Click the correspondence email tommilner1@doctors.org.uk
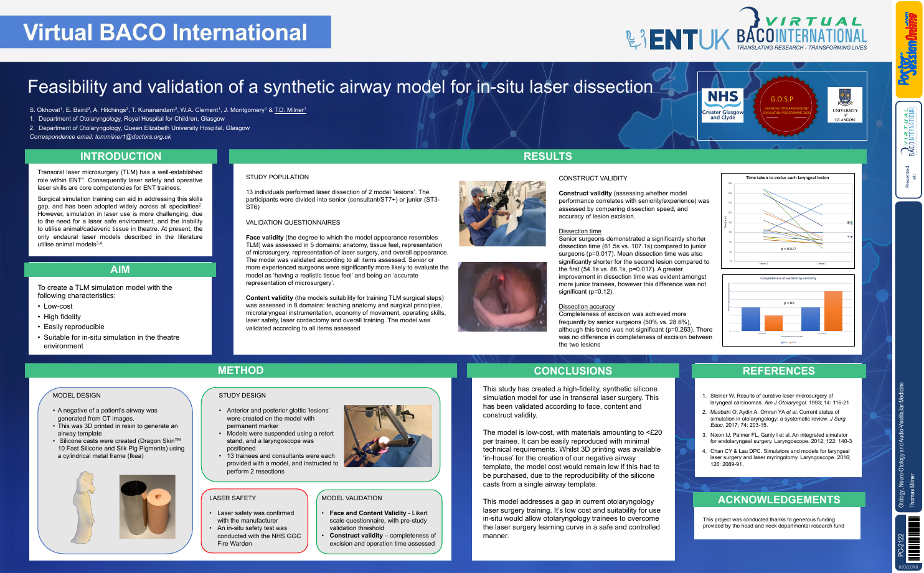The image size is (924, 573). pyautogui.click(x=133, y=137)
